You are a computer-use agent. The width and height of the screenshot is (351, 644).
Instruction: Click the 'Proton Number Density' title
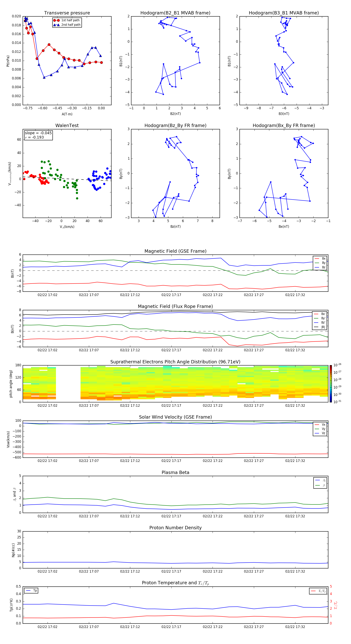click(x=175, y=528)
